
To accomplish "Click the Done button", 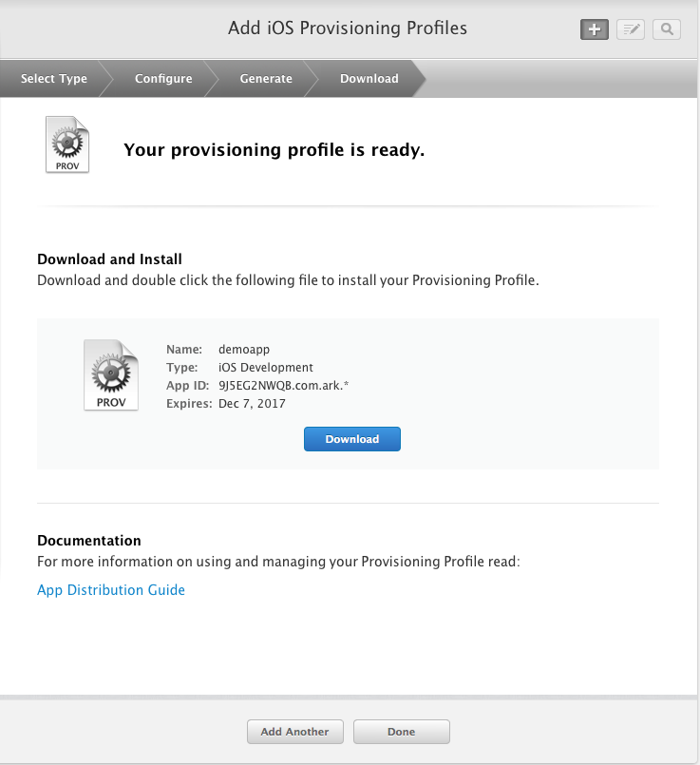I will click(401, 732).
